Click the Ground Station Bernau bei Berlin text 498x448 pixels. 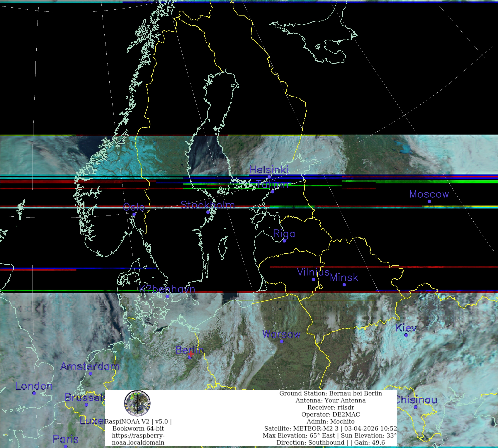pyautogui.click(x=330, y=393)
